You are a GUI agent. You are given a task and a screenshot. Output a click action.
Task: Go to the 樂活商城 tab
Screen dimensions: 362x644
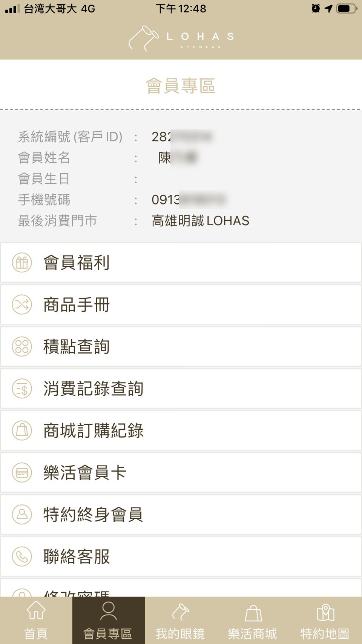pyautogui.click(x=253, y=620)
